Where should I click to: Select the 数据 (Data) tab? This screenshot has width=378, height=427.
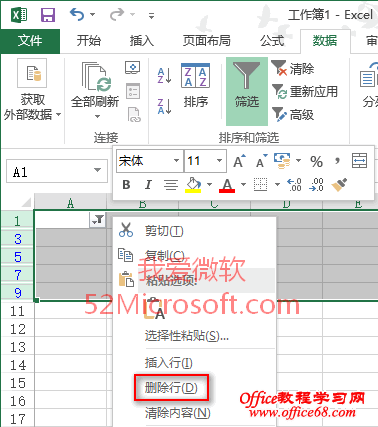(x=325, y=41)
